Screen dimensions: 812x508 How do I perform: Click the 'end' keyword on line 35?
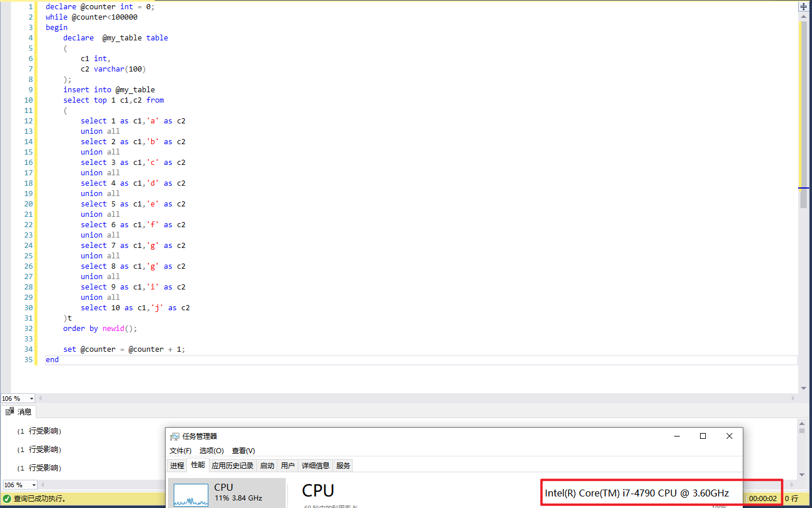(x=52, y=360)
